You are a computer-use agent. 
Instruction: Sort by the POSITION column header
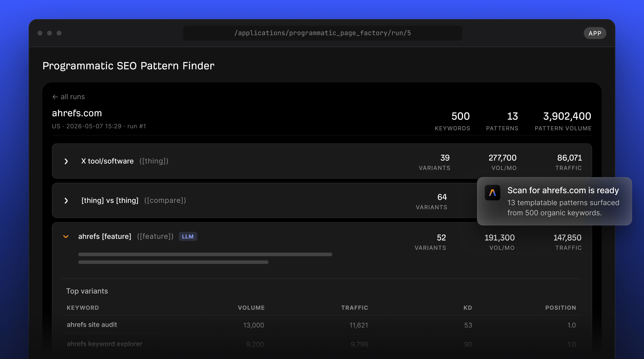561,308
